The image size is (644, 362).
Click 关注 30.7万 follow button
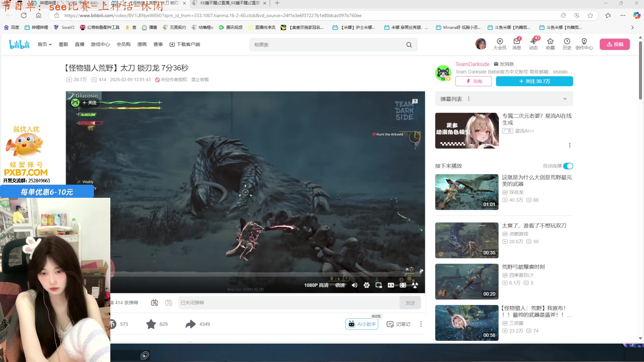click(534, 81)
